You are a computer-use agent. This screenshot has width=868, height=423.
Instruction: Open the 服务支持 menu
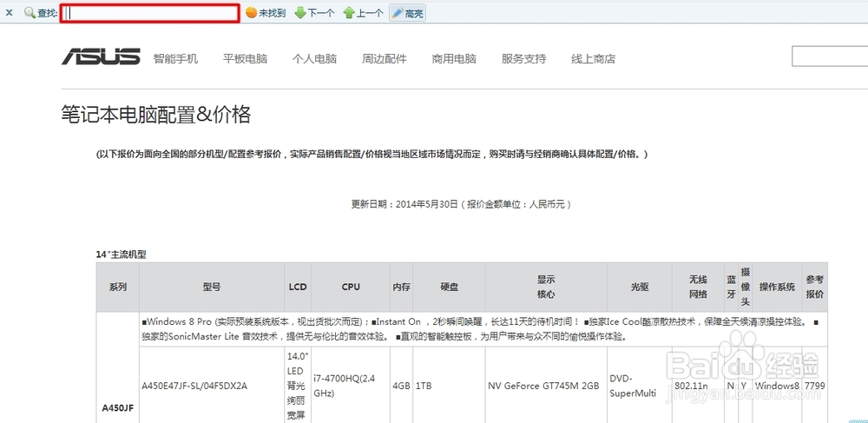[x=523, y=59]
